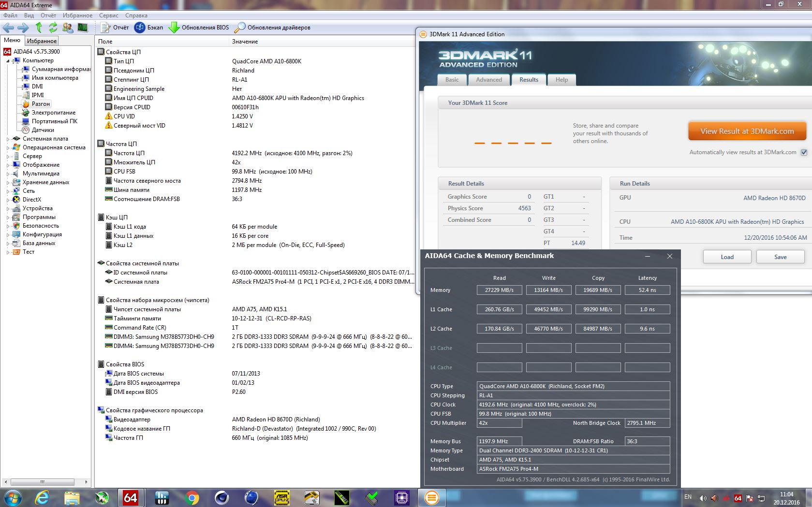Select the Тайминги памяти row
Screen dimensions: 812x507
255,319
